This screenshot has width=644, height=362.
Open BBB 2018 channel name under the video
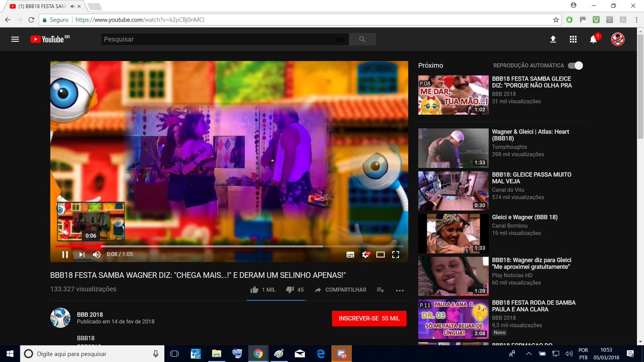tap(90, 315)
